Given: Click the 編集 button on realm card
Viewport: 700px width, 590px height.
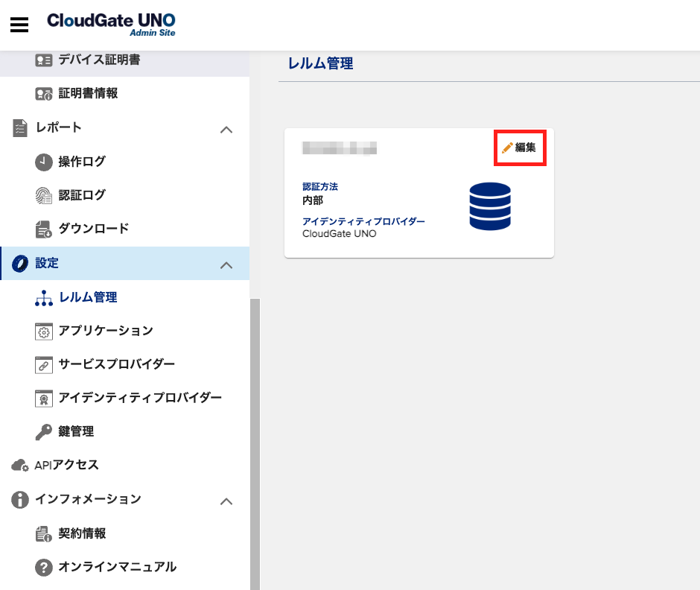Looking at the screenshot, I should 520,147.
